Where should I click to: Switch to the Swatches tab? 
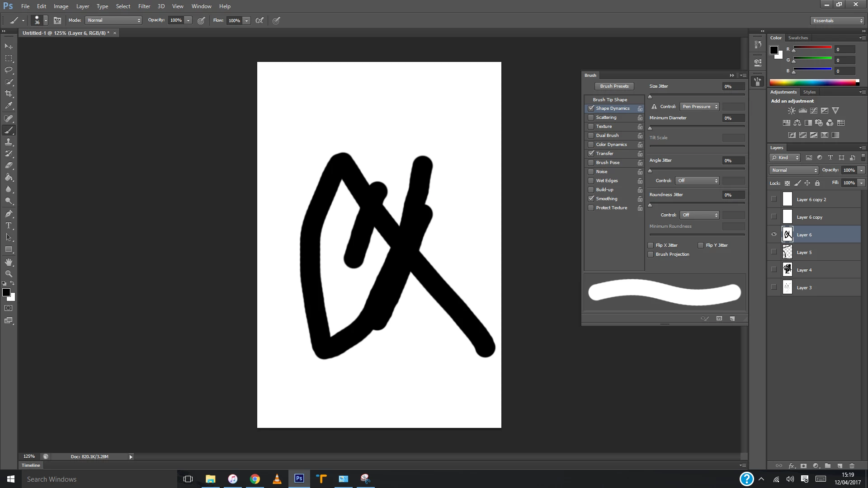point(798,38)
